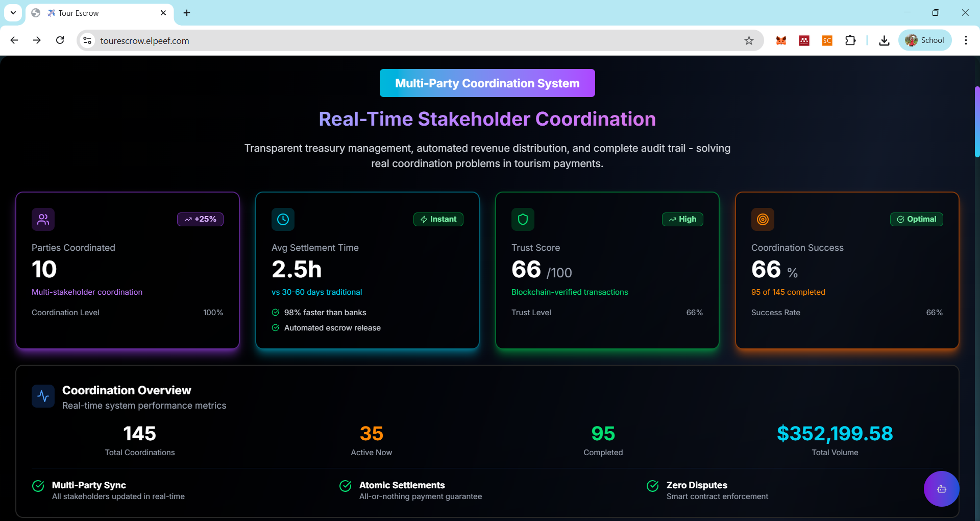Viewport: 980px width, 521px height.
Task: Open the browser Extensions puzzle icon
Action: tap(850, 40)
